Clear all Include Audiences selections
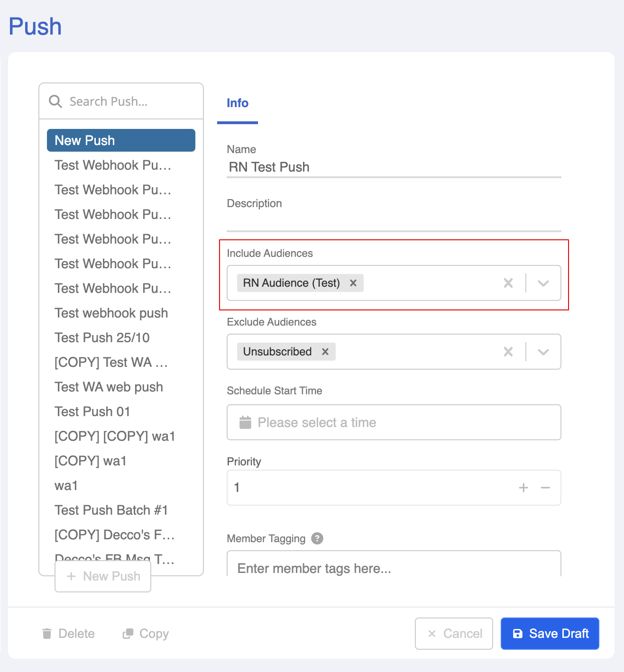 (508, 283)
